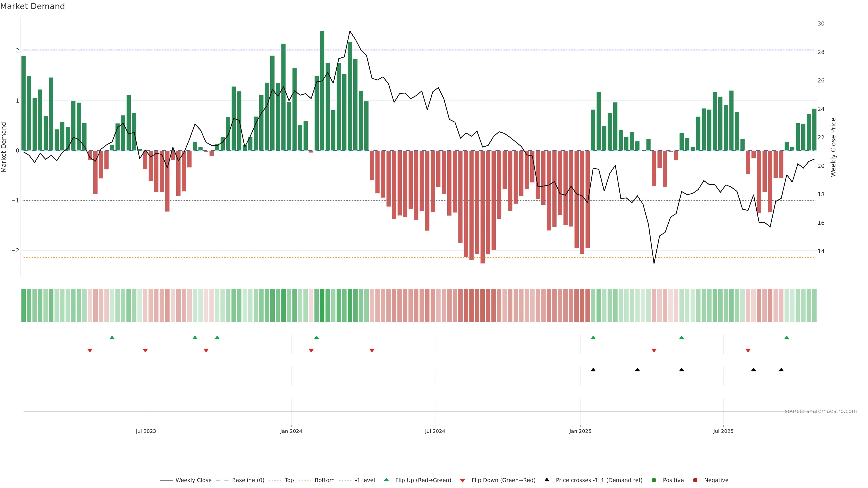Click the red Flip Down legend triangle
The height and width of the screenshot is (488, 868).
click(463, 481)
